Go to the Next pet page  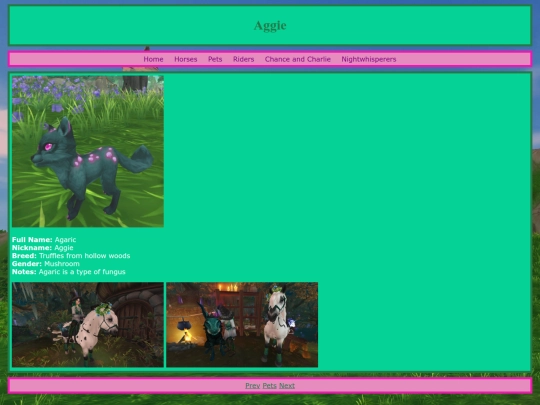pyautogui.click(x=287, y=386)
